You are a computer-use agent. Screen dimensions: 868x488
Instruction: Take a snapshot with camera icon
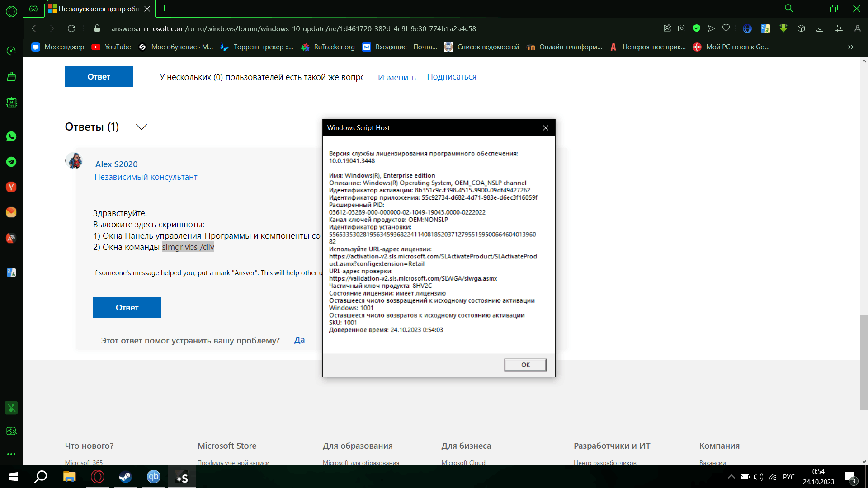click(x=682, y=28)
